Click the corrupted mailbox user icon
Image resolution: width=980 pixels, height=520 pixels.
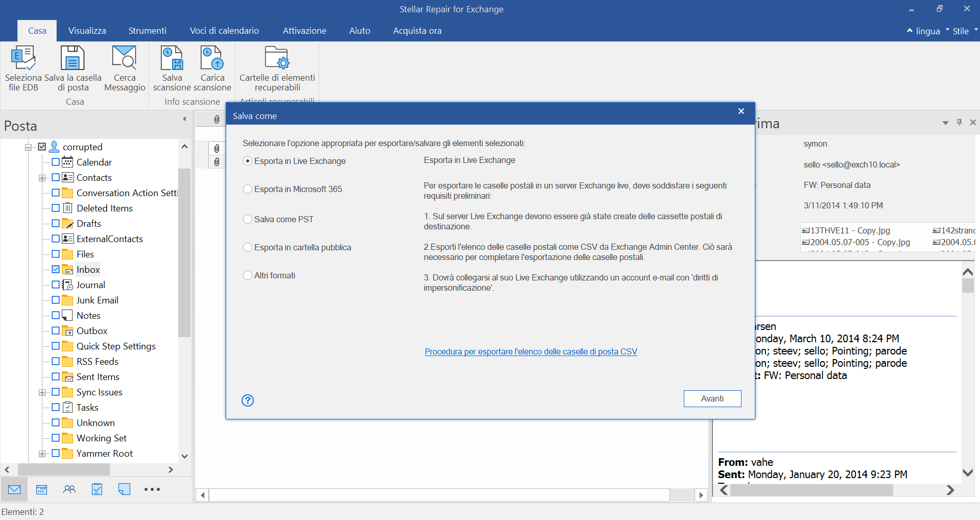tap(54, 147)
